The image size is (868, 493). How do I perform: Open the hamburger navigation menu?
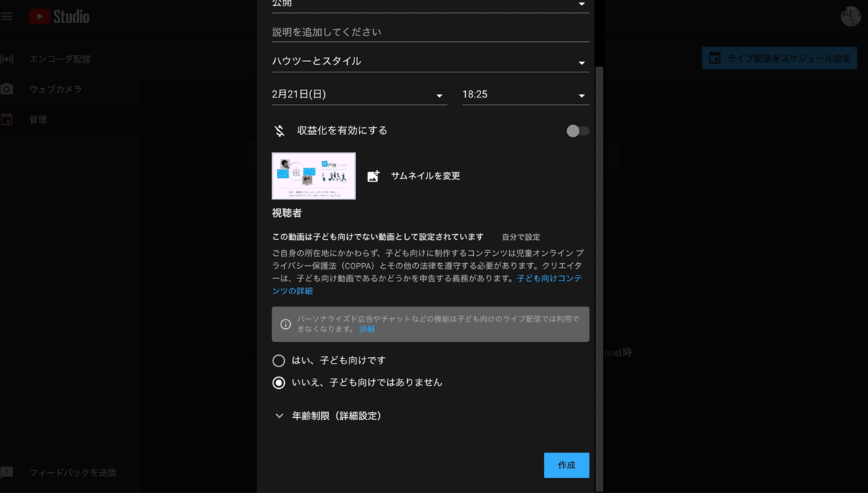click(x=7, y=16)
